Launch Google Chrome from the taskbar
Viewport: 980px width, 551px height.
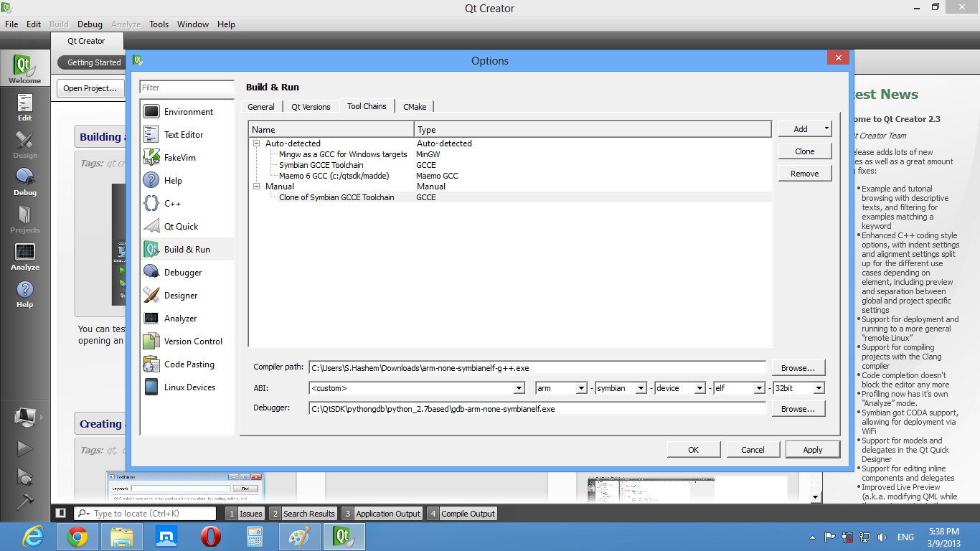point(77,537)
